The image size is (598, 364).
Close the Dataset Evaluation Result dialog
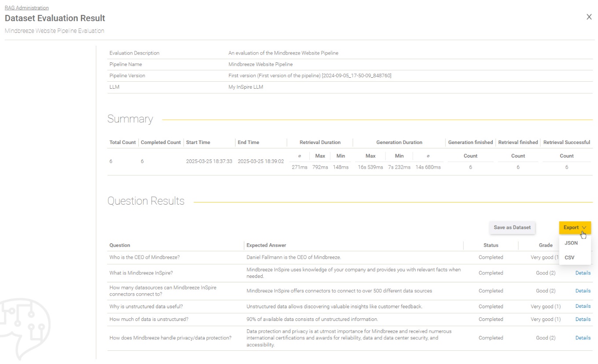click(x=589, y=17)
